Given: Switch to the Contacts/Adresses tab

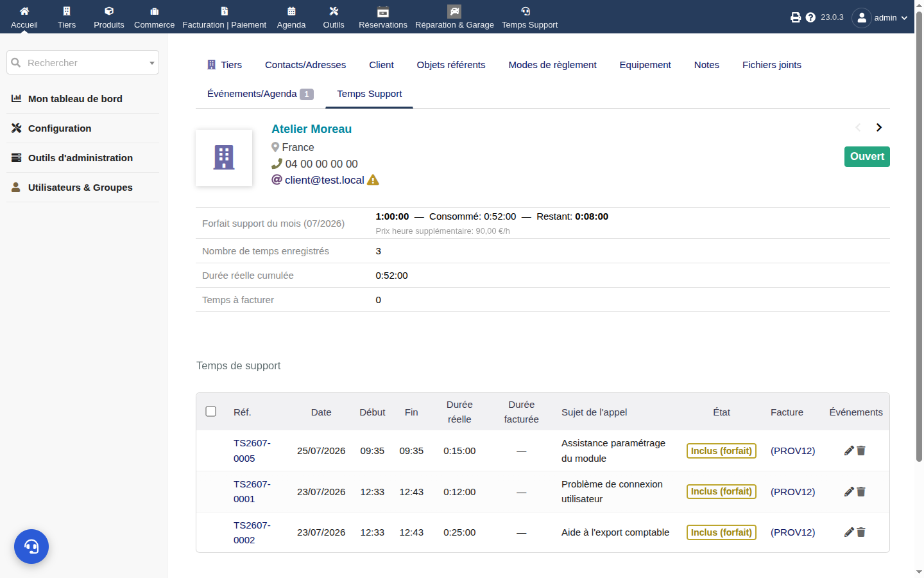Looking at the screenshot, I should [x=305, y=65].
